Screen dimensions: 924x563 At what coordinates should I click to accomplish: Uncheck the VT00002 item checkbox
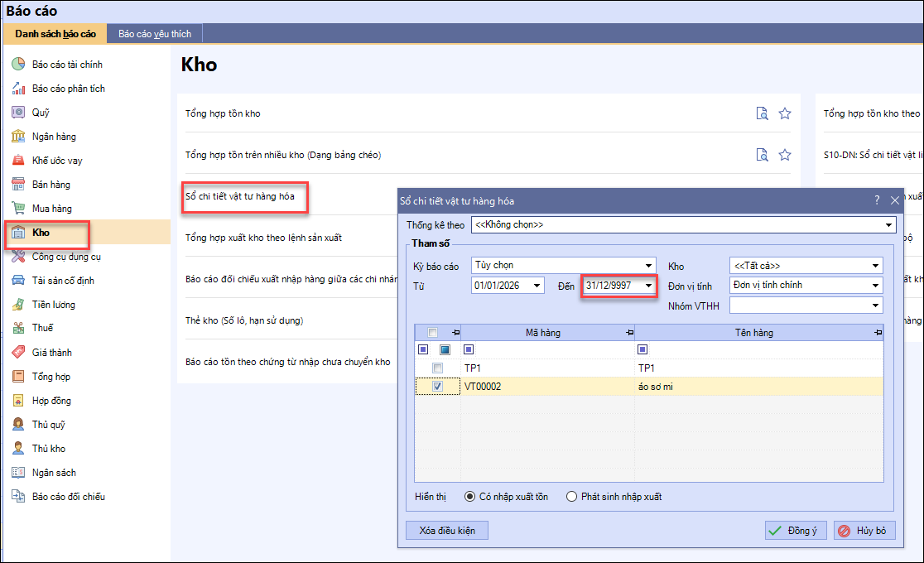tap(437, 387)
